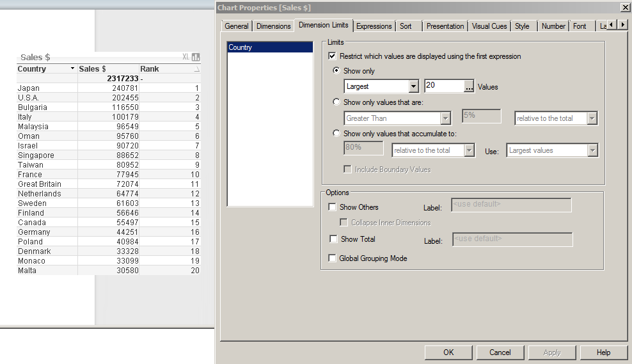Select France in the Country column

coord(47,175)
